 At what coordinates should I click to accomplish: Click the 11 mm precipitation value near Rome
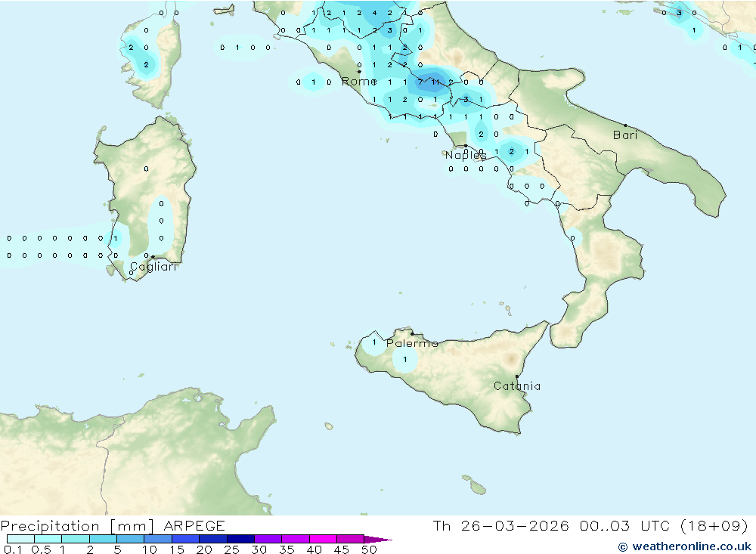click(x=435, y=82)
